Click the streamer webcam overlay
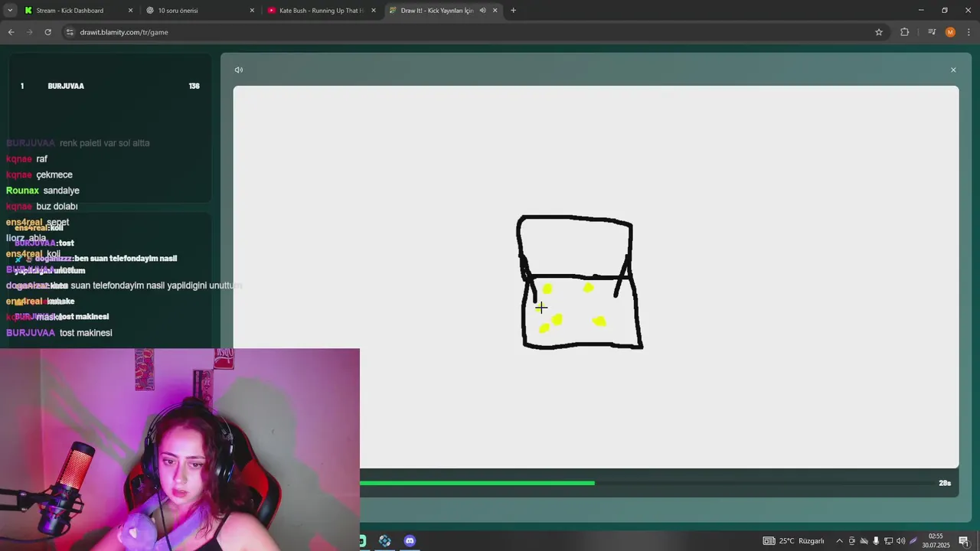 [x=180, y=449]
